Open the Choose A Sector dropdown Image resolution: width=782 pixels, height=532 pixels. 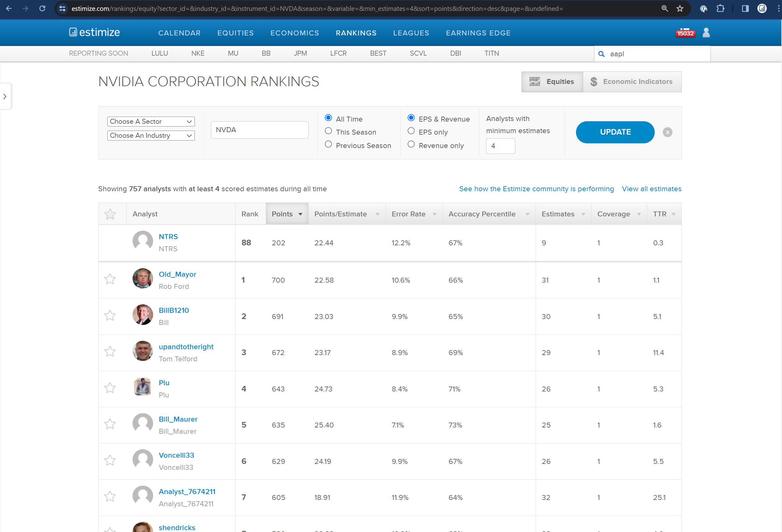click(151, 121)
